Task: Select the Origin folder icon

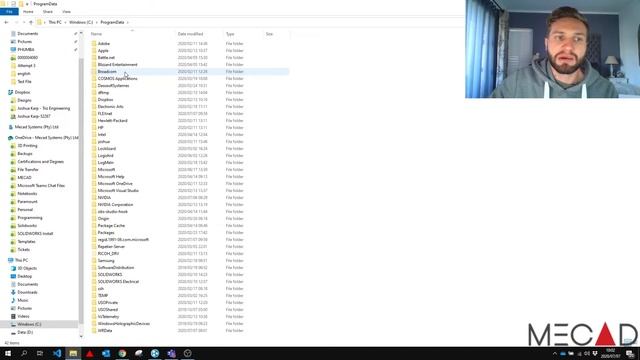Action: pos(94,218)
